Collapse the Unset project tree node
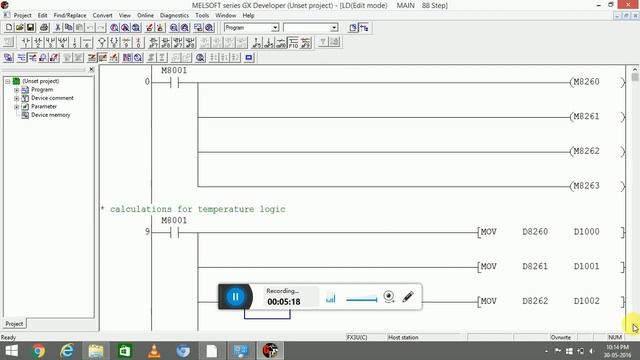 [8, 81]
